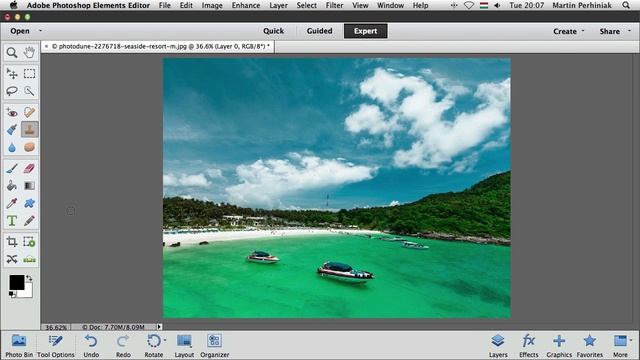Select the Paint Bucket tool
The width and height of the screenshot is (640, 360).
tap(12, 186)
